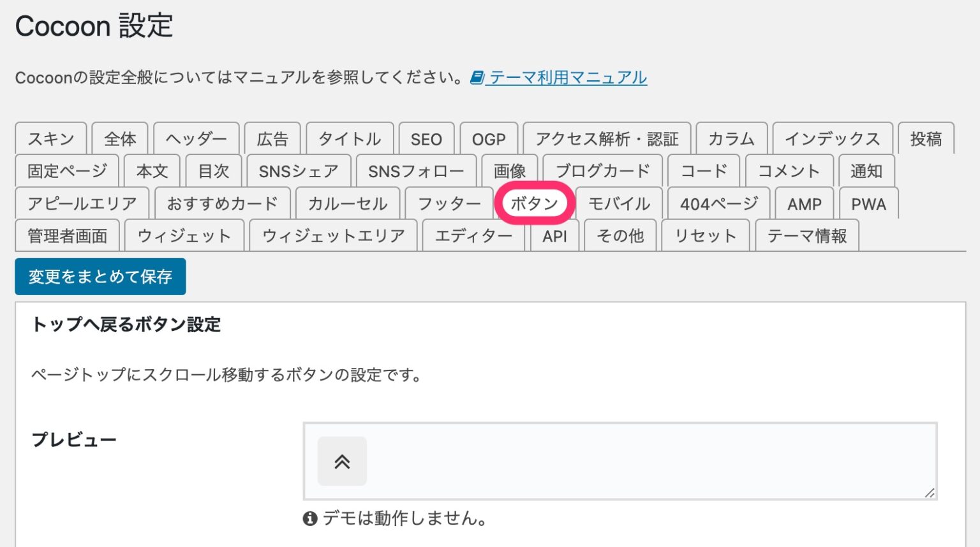
Task: Open the テーマ情報 tab
Action: point(807,235)
